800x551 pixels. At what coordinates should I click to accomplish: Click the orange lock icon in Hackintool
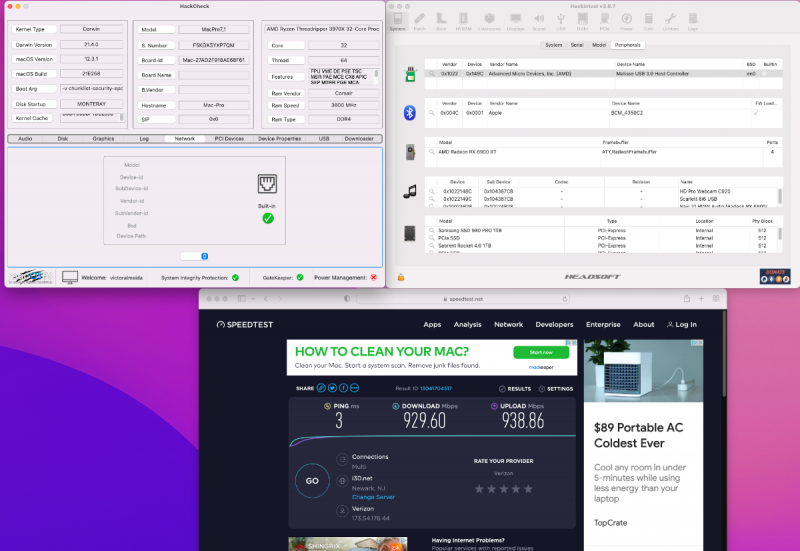click(x=401, y=278)
